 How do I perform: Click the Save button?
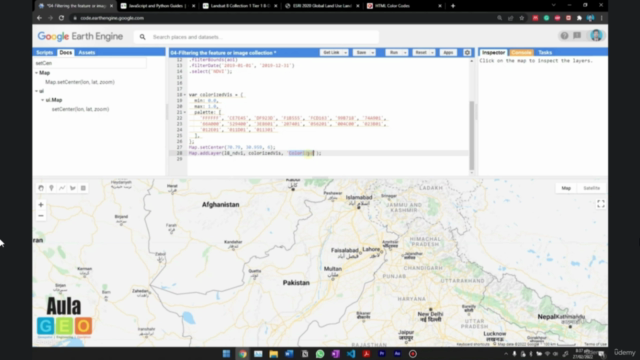[361, 53]
